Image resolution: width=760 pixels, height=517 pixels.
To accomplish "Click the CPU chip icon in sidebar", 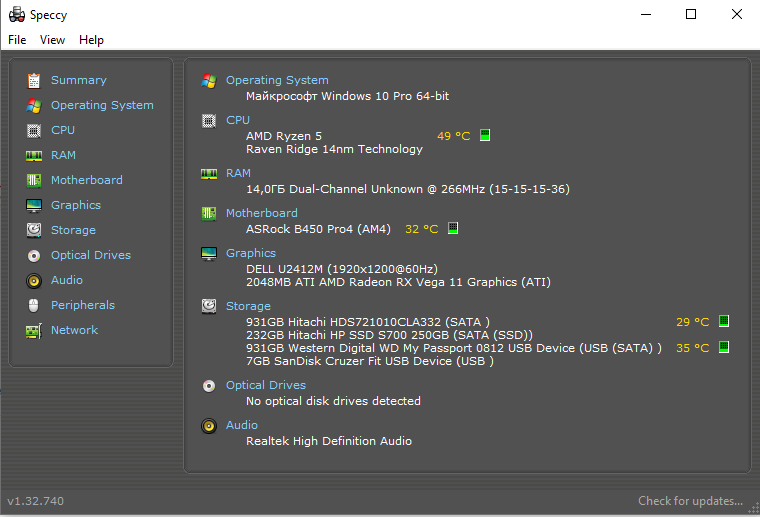I will click(34, 130).
